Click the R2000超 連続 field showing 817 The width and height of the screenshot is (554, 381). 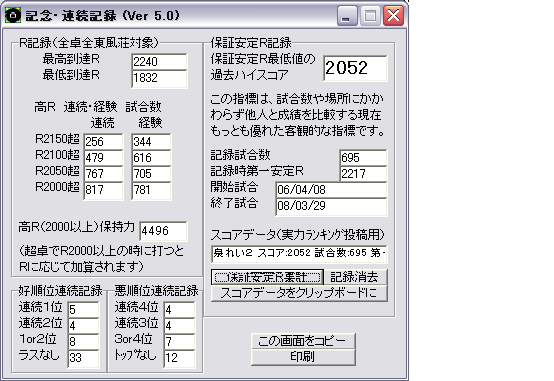[x=103, y=190]
